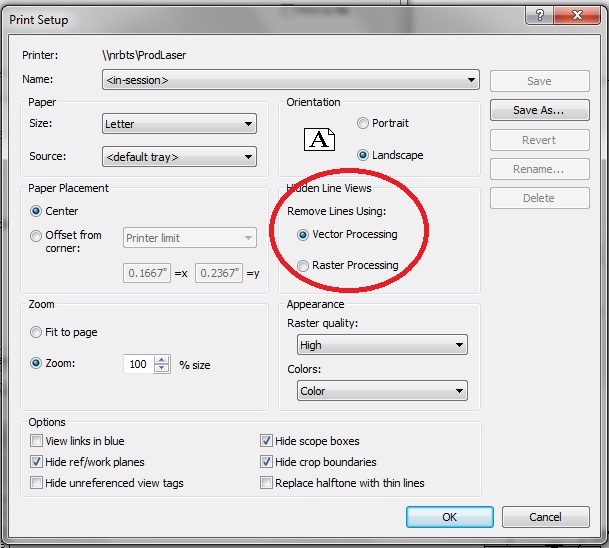This screenshot has width=609, height=548.
Task: Click the Save button
Action: (539, 81)
